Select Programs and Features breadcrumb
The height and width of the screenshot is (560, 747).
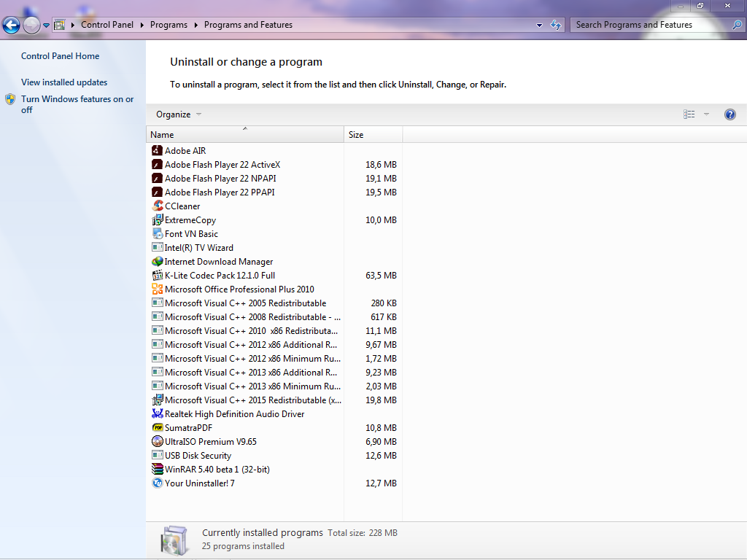click(x=248, y=25)
